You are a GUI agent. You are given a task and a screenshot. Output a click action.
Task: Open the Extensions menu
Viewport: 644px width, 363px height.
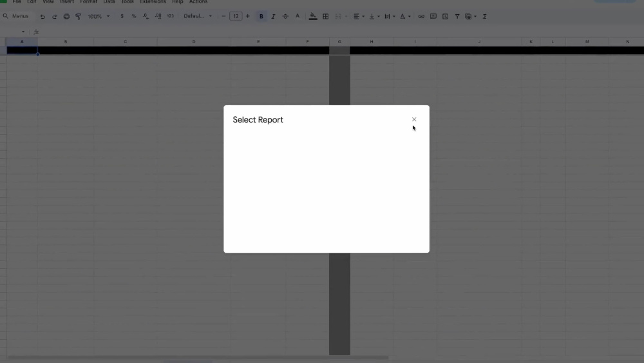tap(153, 2)
